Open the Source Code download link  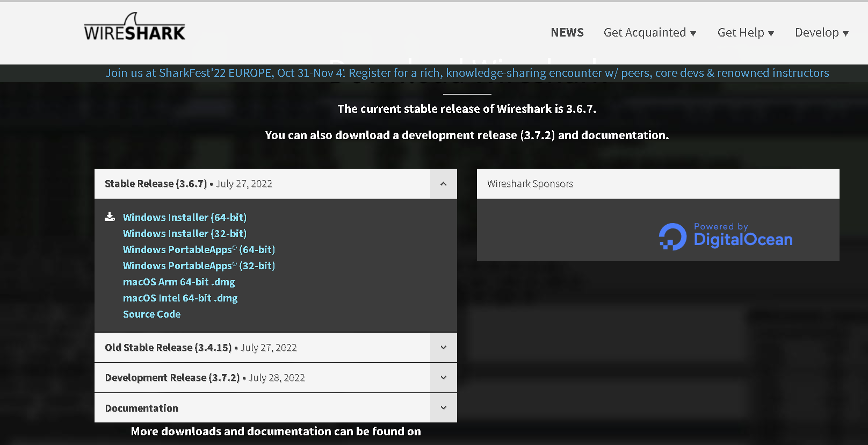click(x=151, y=314)
